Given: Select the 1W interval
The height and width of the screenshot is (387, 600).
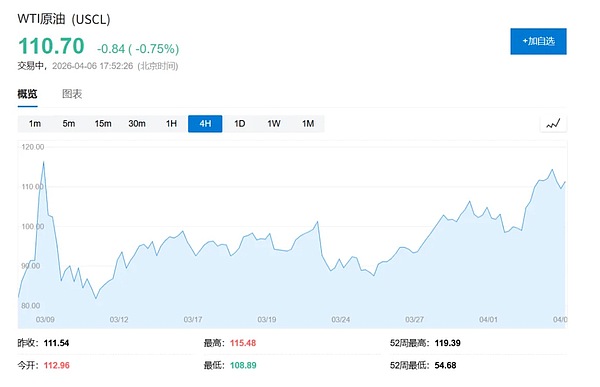Looking at the screenshot, I should tap(274, 124).
